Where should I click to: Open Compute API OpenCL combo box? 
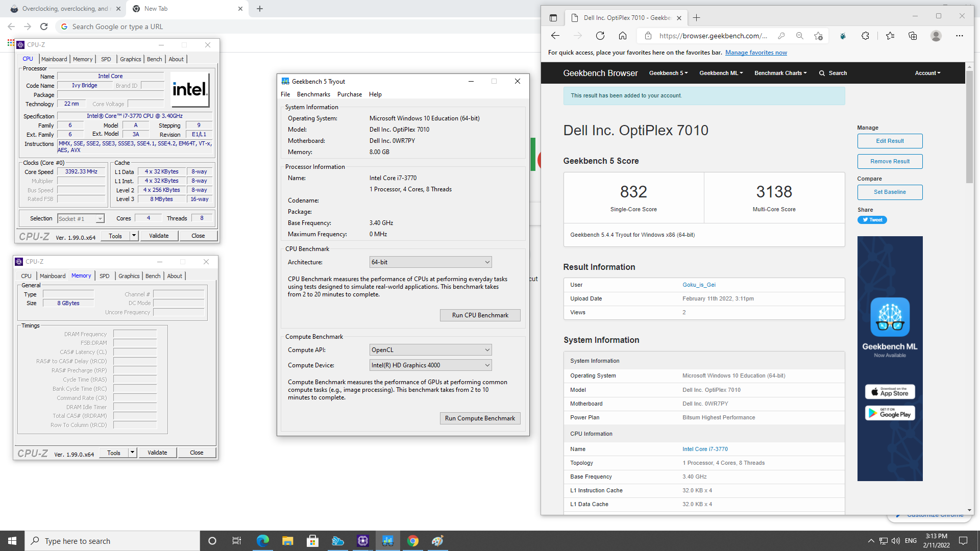click(x=430, y=350)
